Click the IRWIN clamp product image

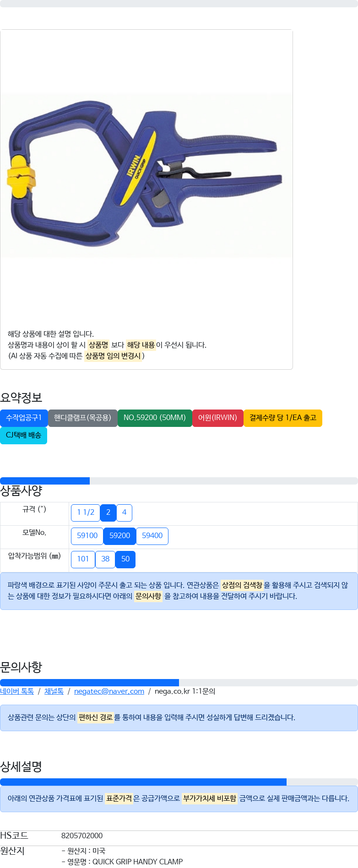coord(146,176)
